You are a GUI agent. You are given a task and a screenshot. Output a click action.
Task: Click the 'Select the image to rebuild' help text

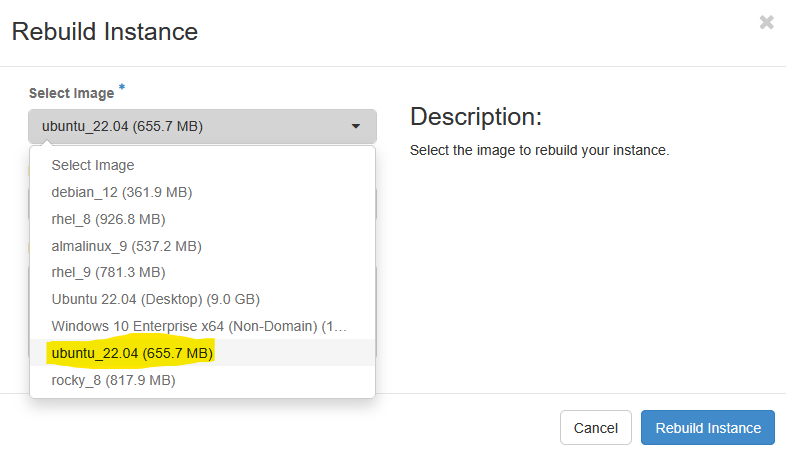pyautogui.click(x=539, y=150)
